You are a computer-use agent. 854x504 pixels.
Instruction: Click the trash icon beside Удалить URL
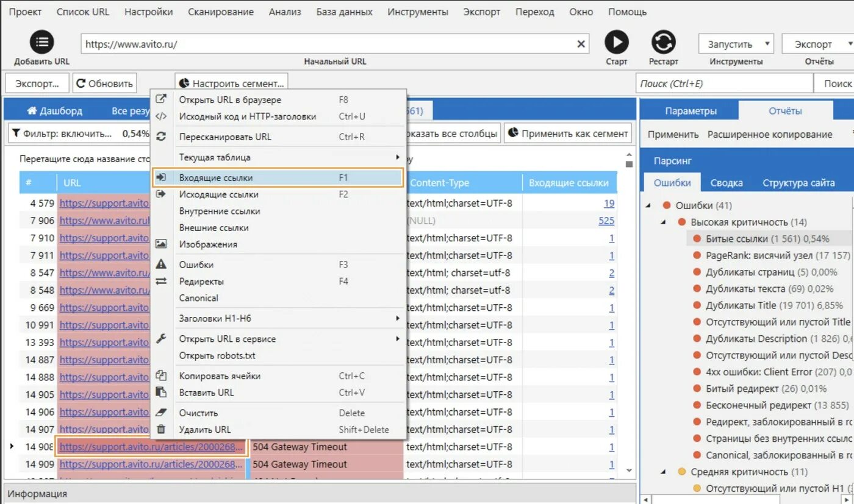161,430
